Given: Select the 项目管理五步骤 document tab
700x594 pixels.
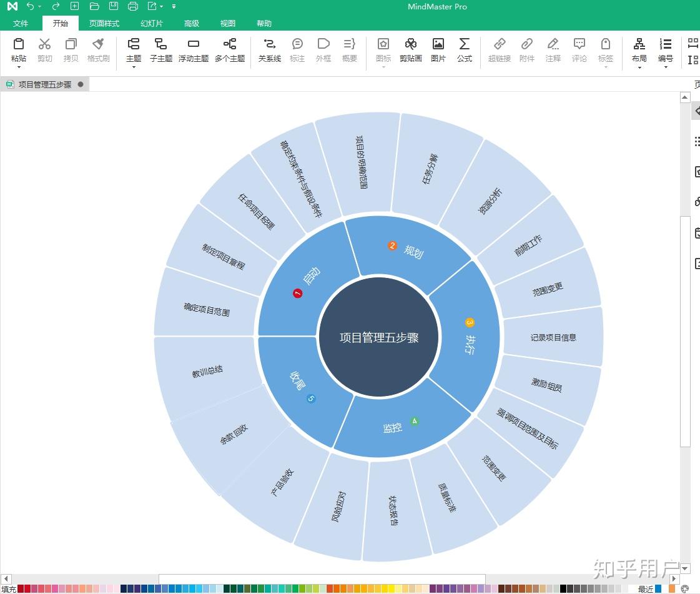Looking at the screenshot, I should [44, 84].
